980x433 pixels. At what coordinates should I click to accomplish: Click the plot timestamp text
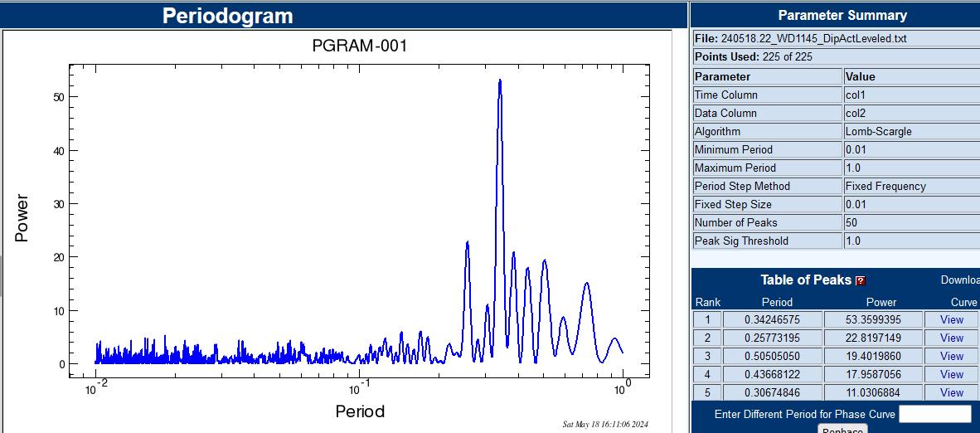(605, 424)
